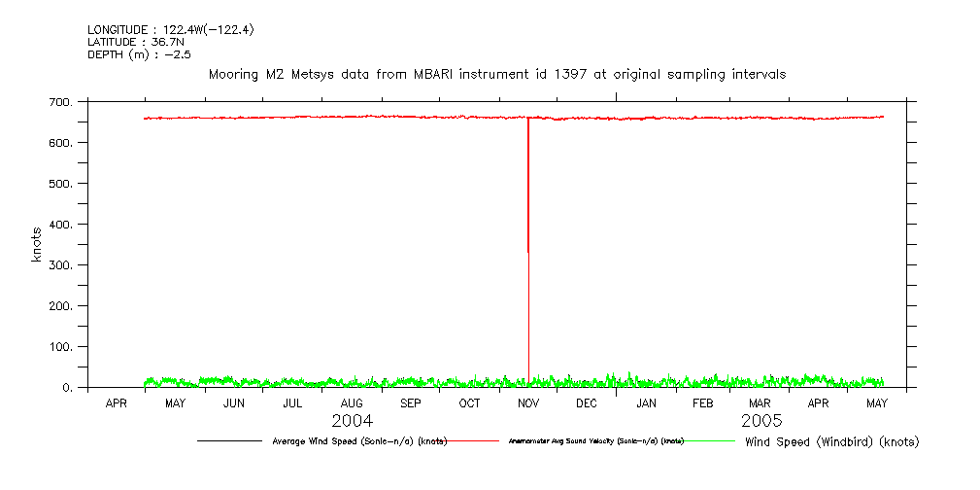Click the knots y-axis label
Viewport: 980px width, 490px height.
[37, 244]
